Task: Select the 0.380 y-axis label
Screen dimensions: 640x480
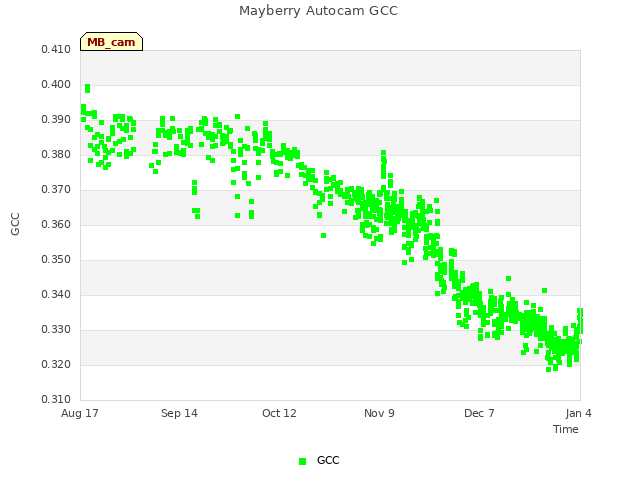Action: pos(56,155)
